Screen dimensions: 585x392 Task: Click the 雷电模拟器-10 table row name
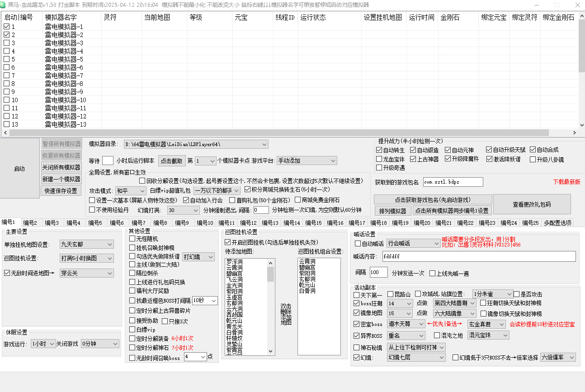[66, 100]
